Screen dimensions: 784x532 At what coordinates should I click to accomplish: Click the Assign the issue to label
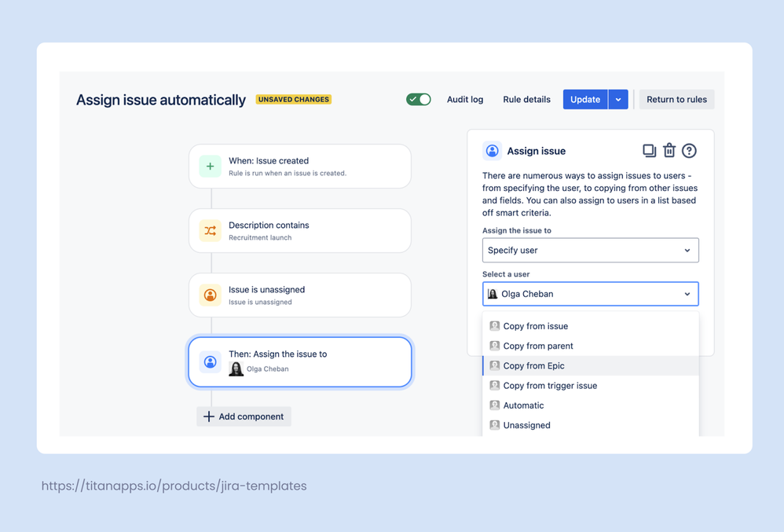pos(516,230)
